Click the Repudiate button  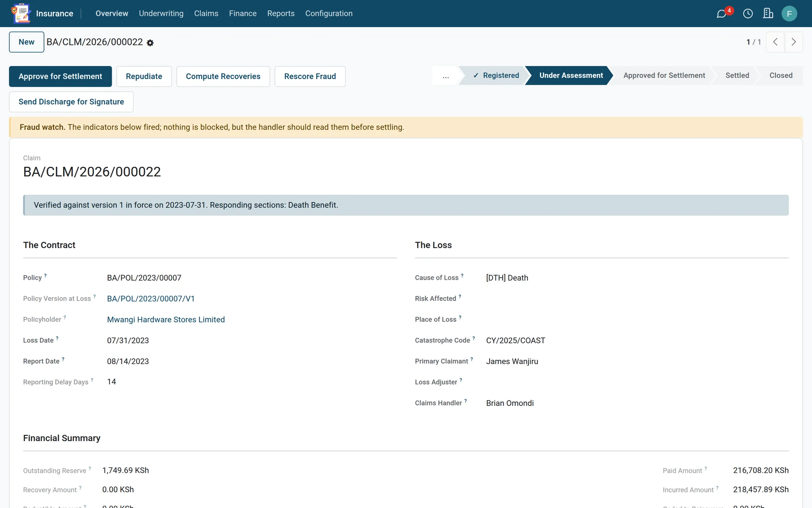pos(144,76)
